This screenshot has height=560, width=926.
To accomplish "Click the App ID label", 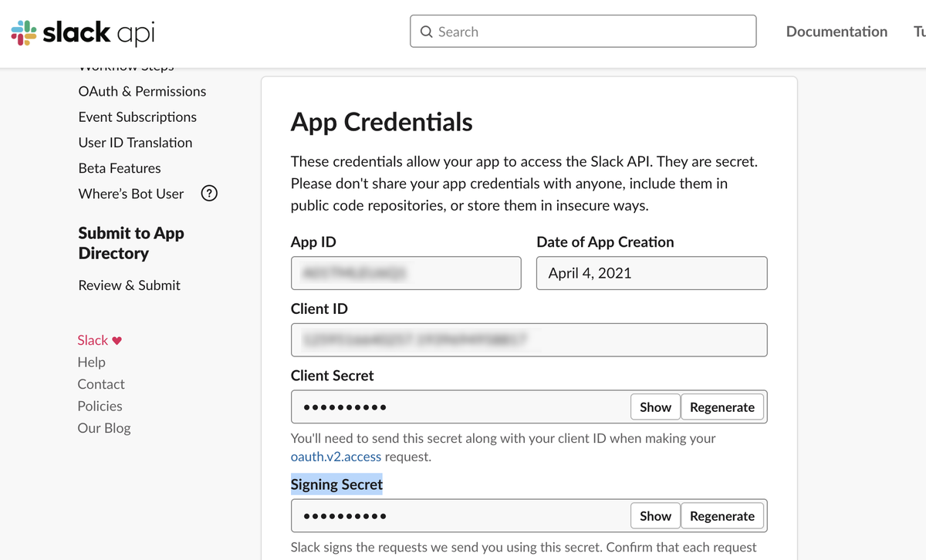I will tap(313, 242).
